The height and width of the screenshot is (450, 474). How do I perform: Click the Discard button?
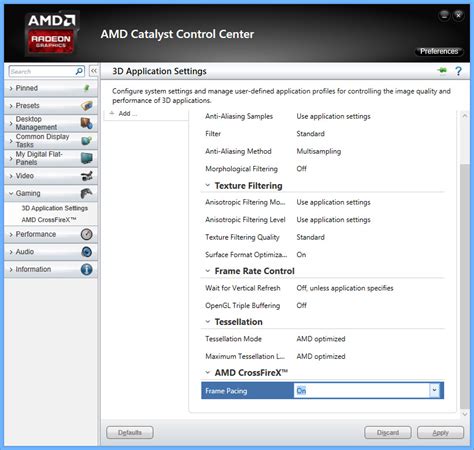[388, 432]
